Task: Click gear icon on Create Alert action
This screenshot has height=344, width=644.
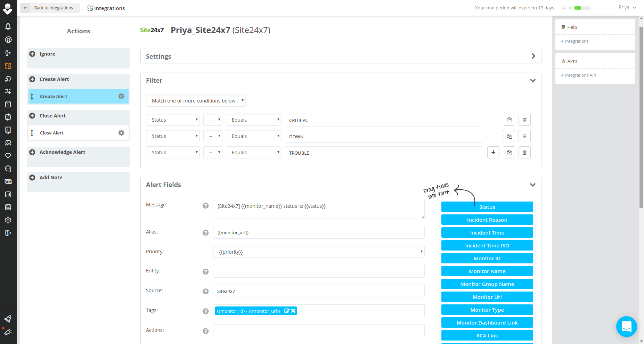Action: coord(121,96)
